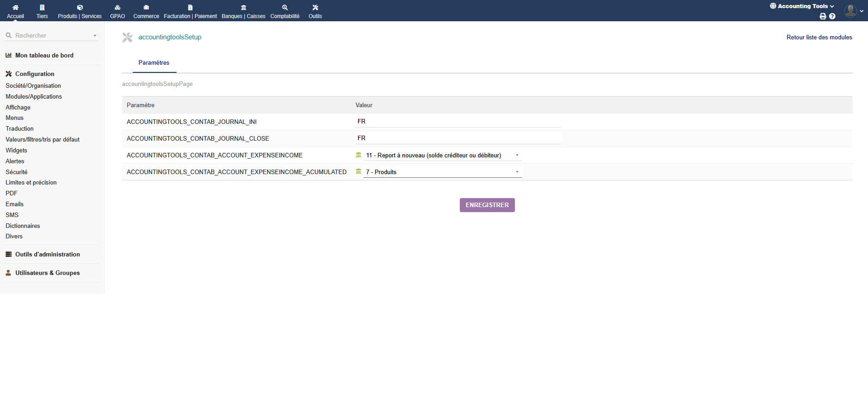Open Produits | Services cube icon

pyautogui.click(x=80, y=8)
